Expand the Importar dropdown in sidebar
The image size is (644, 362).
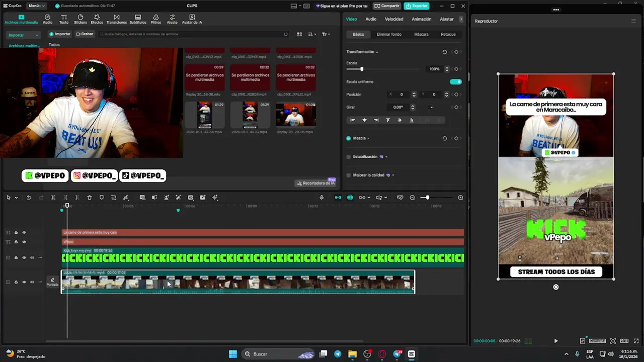(36, 35)
